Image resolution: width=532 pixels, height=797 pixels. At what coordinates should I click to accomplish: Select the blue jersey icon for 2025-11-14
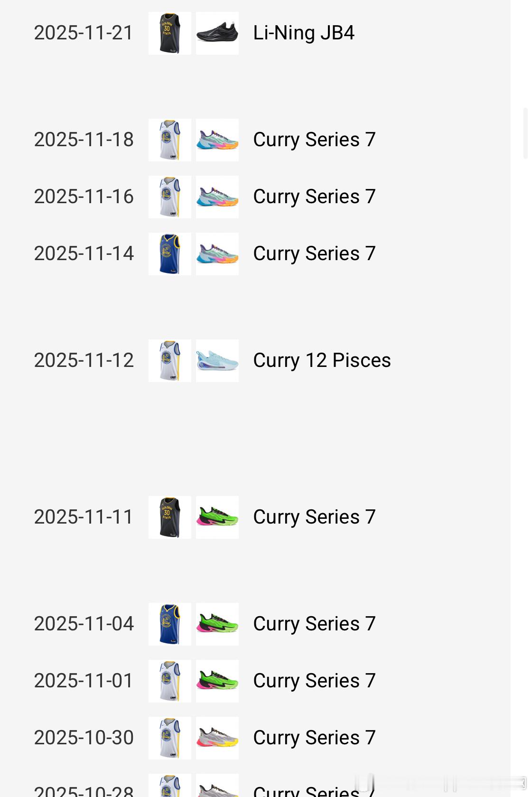click(169, 254)
